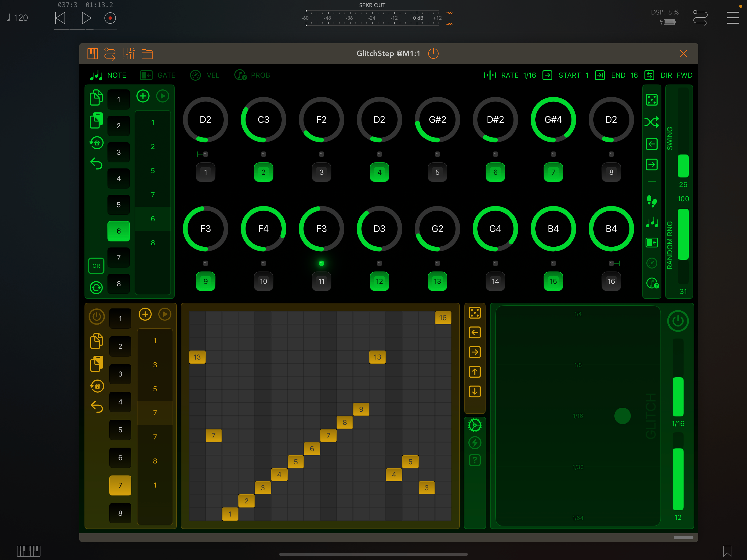
Task: Click the transport play button
Action: tap(86, 18)
